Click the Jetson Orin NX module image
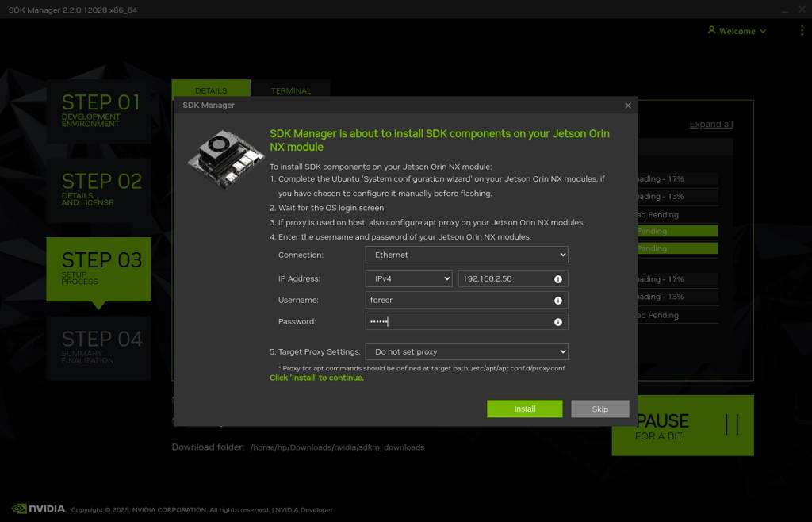Viewport: 812px width, 522px height. click(x=226, y=159)
